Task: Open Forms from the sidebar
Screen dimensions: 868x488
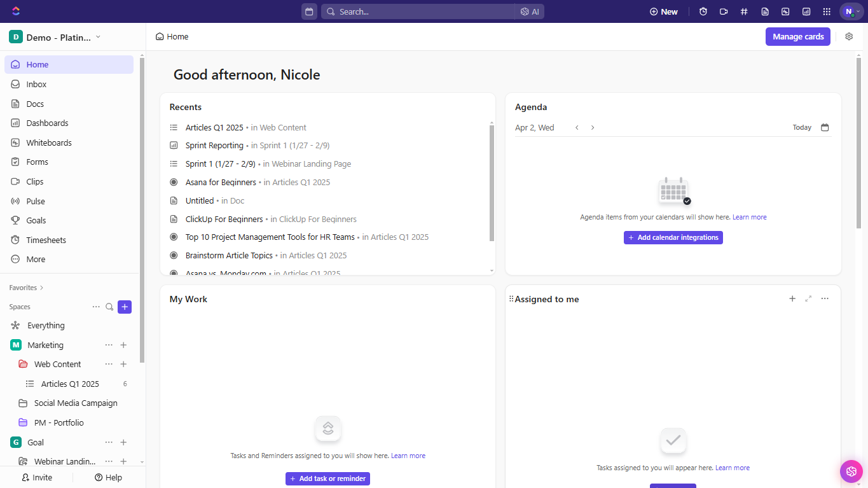Action: coord(69,162)
